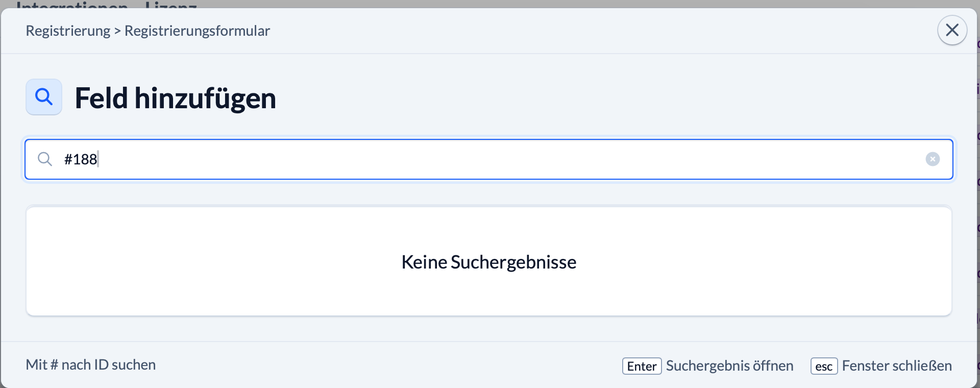Click the Fenster schließen label
Screen dimensions: 980x388
click(896, 366)
